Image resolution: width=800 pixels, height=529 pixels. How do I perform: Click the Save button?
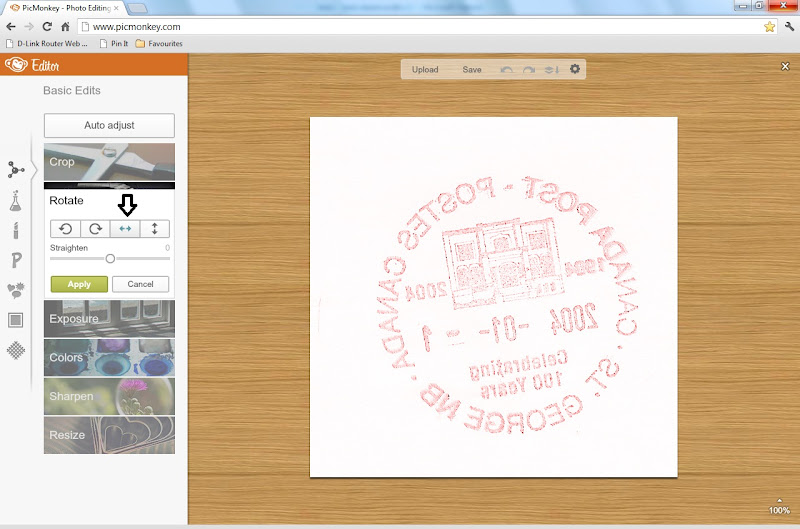472,69
